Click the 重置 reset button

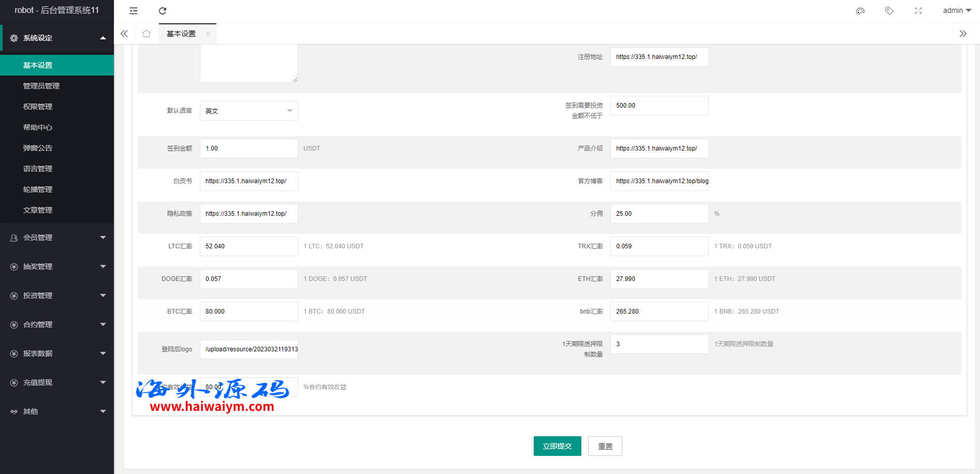pyautogui.click(x=605, y=446)
